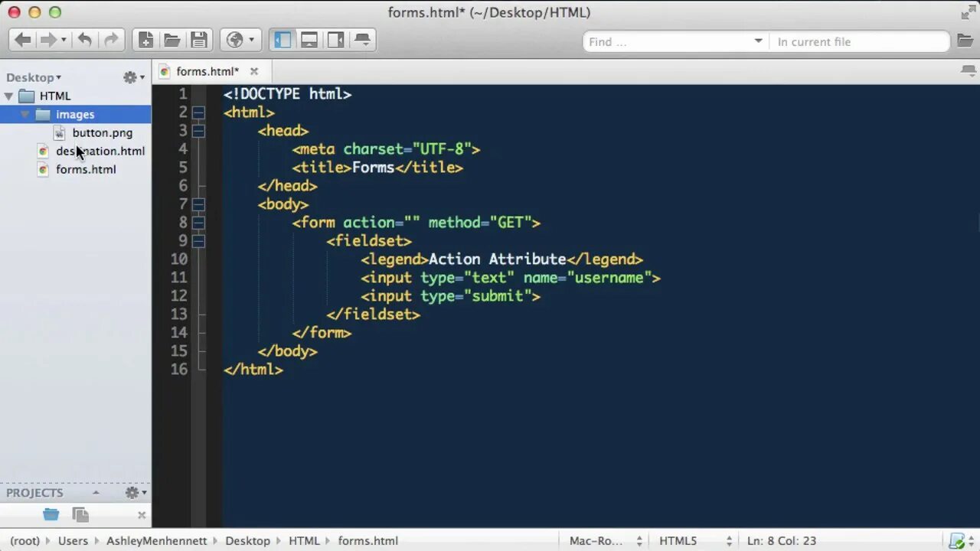Click the folder icon right of search bar
This screenshot has height=551, width=980.
965,41
